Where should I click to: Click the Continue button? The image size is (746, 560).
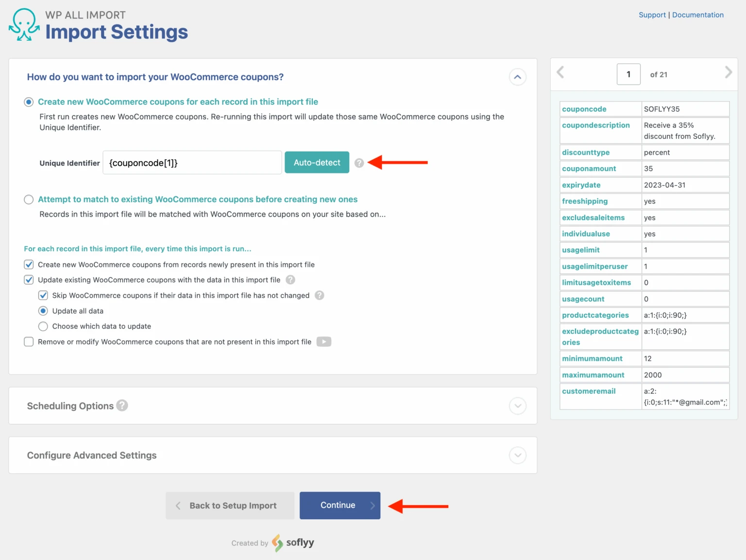pyautogui.click(x=340, y=506)
